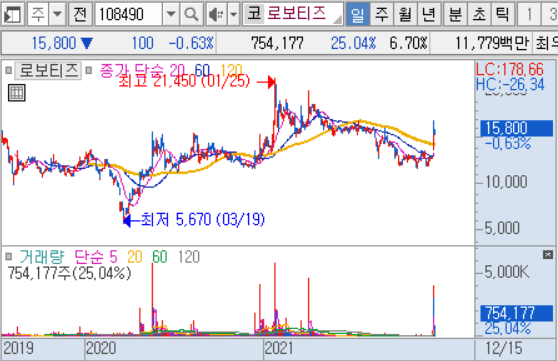Click the gray 120 volume average legend
Viewport: 558px width, 361px height.
tap(189, 257)
